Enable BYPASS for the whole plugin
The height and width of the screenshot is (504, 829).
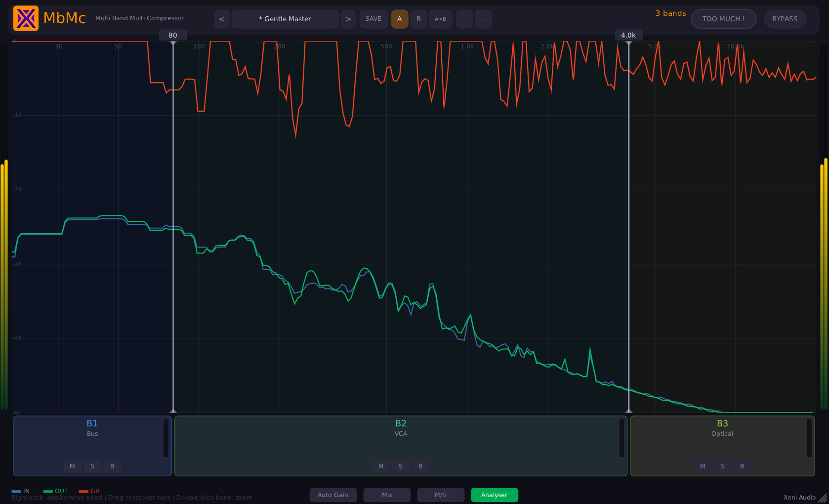point(785,19)
